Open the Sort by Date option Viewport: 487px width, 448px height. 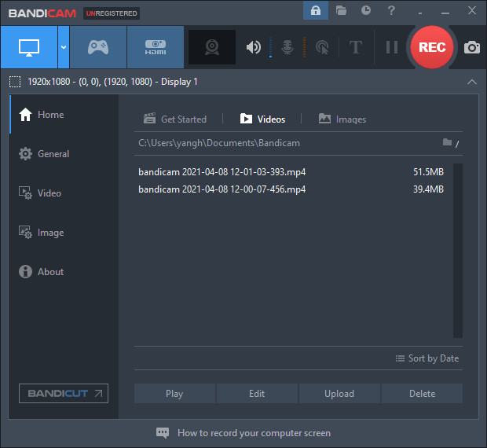point(427,358)
